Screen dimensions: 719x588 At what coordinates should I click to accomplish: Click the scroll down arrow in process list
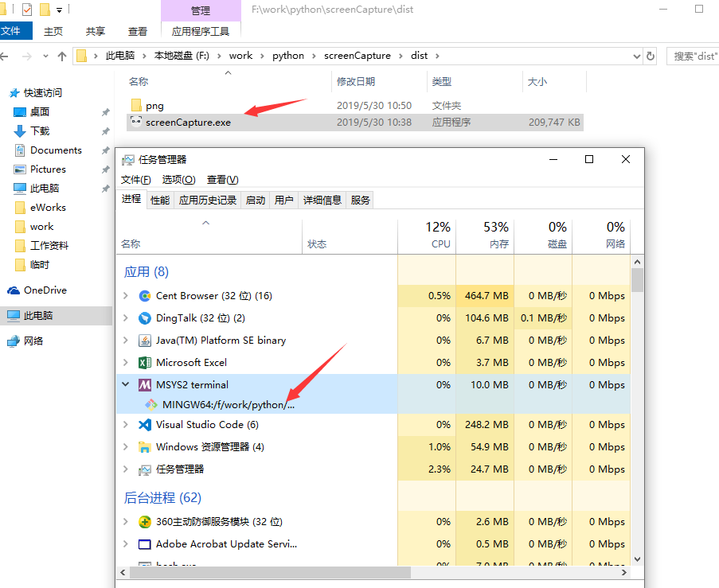637,559
